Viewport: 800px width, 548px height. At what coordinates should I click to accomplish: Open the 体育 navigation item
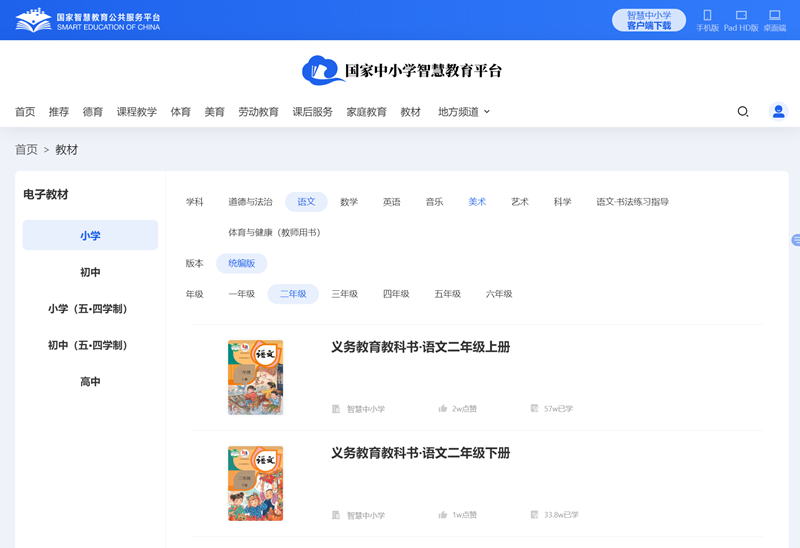(x=181, y=112)
